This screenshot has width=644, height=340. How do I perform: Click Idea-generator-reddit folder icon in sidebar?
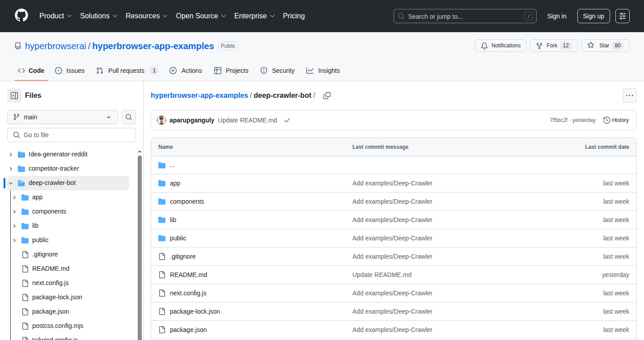pos(21,154)
